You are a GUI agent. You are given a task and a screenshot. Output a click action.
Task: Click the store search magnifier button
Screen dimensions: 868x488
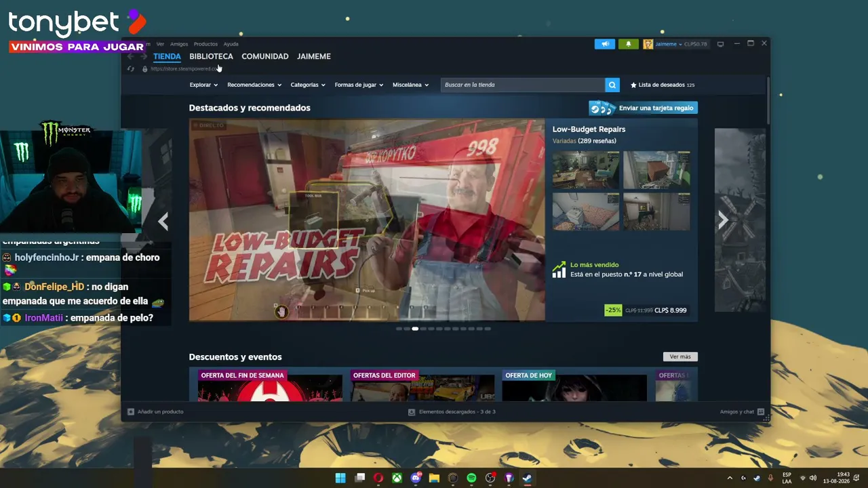tap(612, 85)
